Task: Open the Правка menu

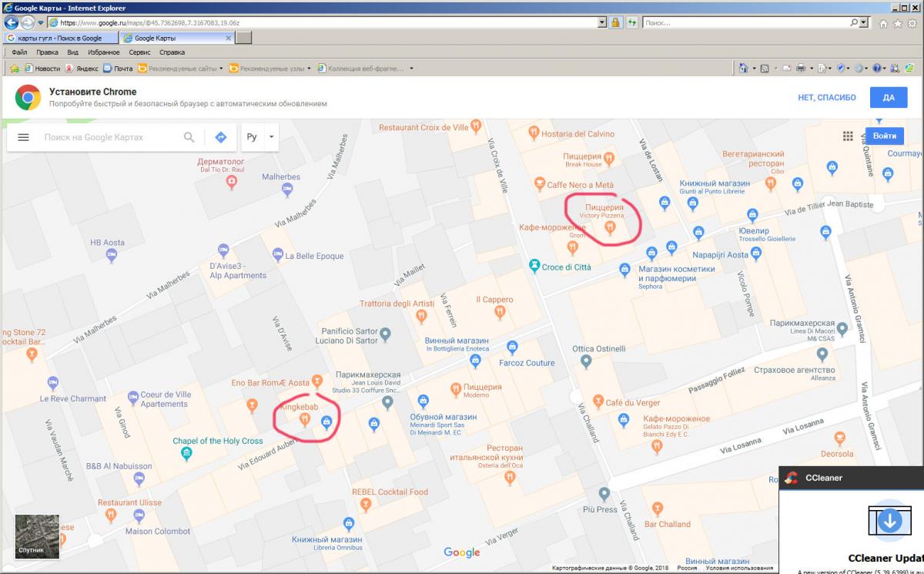Action: coord(47,52)
